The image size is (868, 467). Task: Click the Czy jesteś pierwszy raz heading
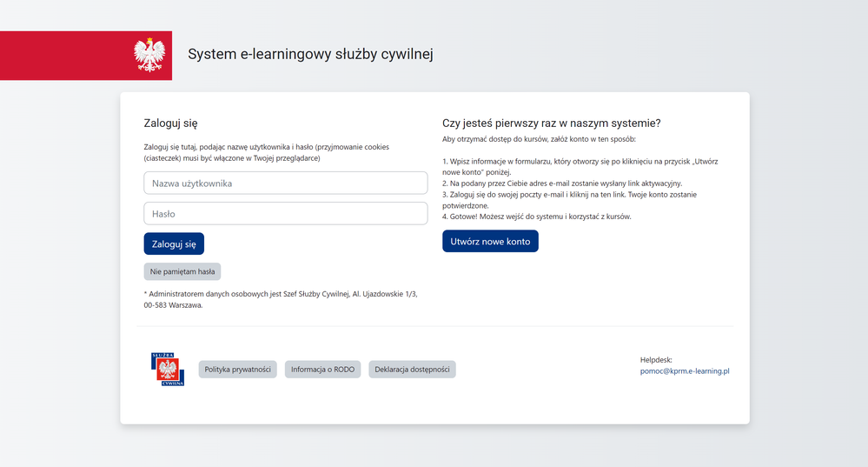tap(551, 123)
